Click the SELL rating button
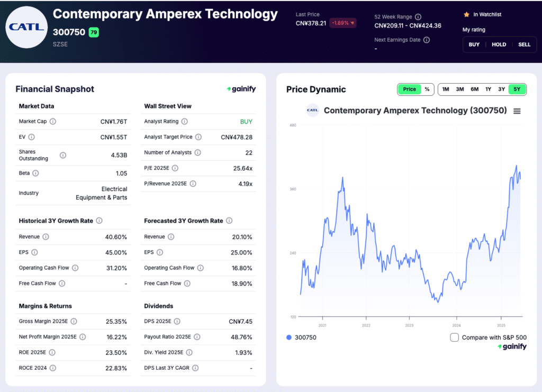Viewport: 542px width, 392px height. (525, 44)
